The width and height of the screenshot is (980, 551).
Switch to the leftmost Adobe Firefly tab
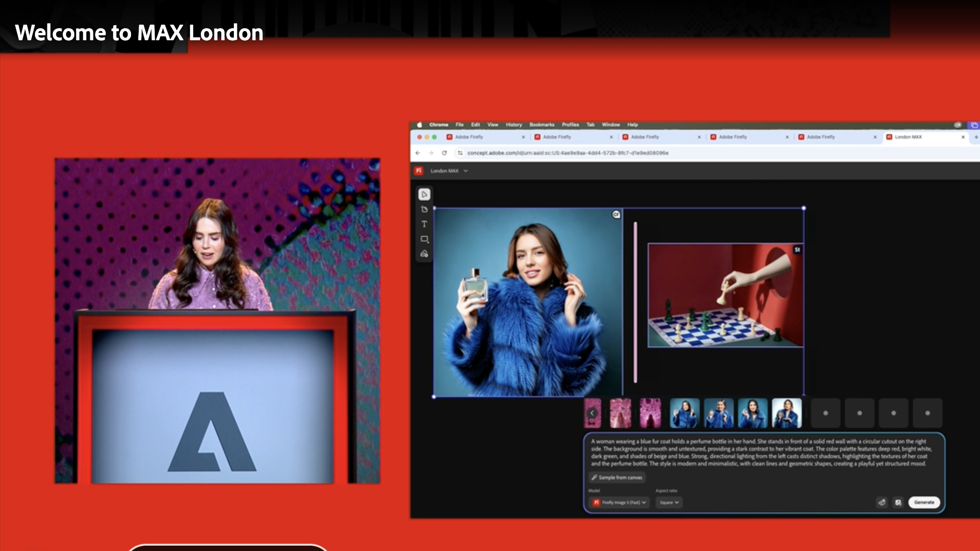pyautogui.click(x=485, y=137)
